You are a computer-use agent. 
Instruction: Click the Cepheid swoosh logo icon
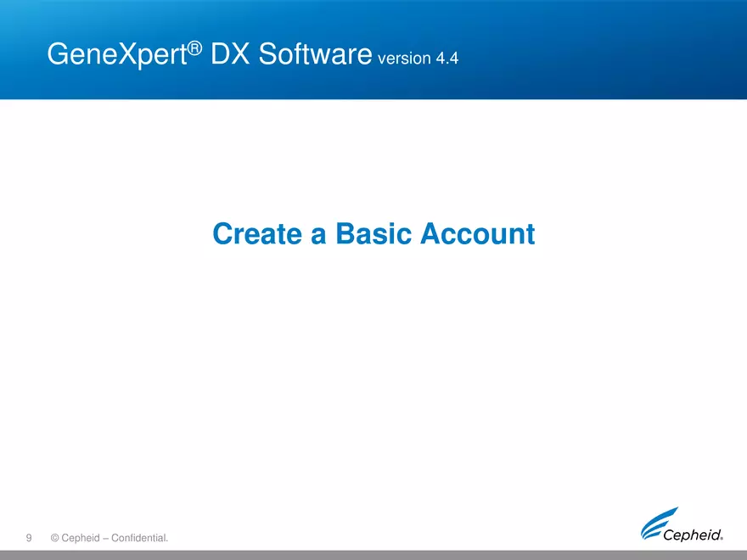click(x=659, y=519)
